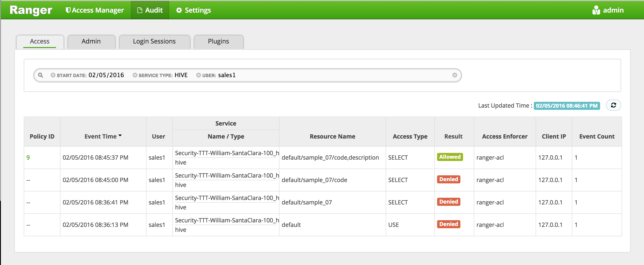Click the admin user icon
Viewport: 644px width, 265px height.
[x=596, y=10]
